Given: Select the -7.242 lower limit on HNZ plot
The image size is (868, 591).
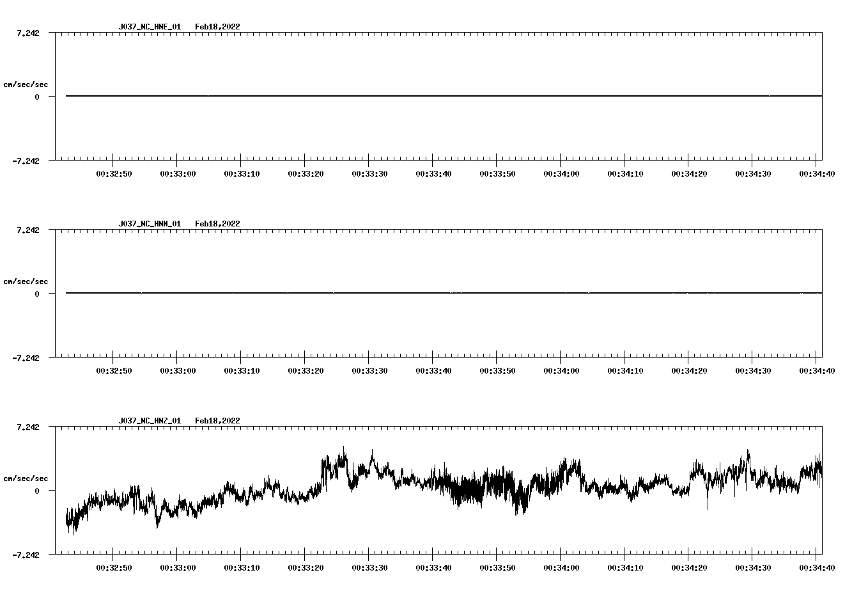Looking at the screenshot, I should (x=26, y=555).
